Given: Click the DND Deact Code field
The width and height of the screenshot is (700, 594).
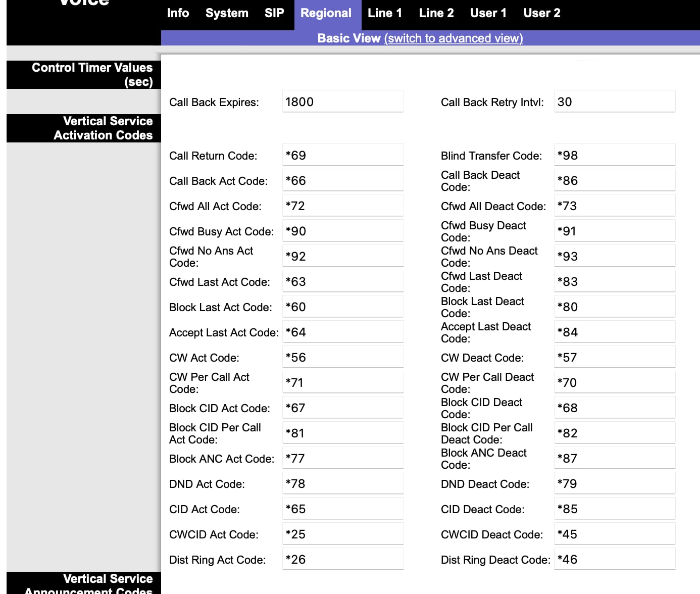Looking at the screenshot, I should pos(615,483).
